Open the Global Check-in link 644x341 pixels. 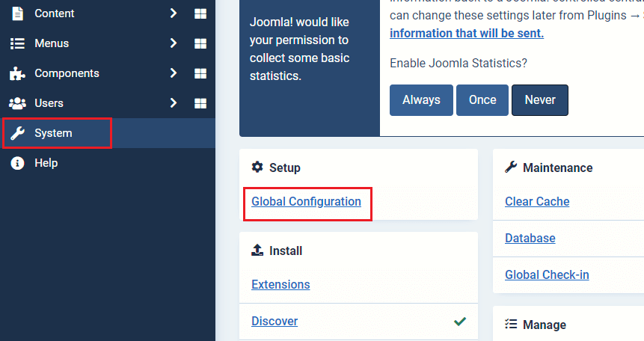pyautogui.click(x=547, y=274)
